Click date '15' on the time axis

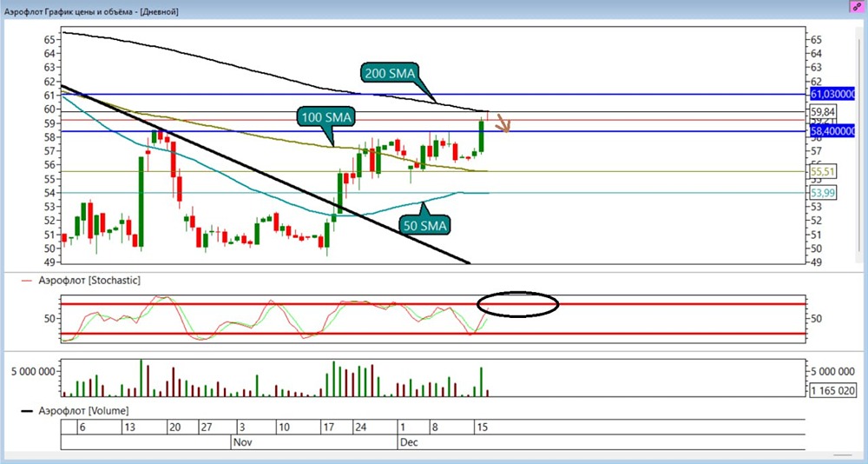point(482,428)
